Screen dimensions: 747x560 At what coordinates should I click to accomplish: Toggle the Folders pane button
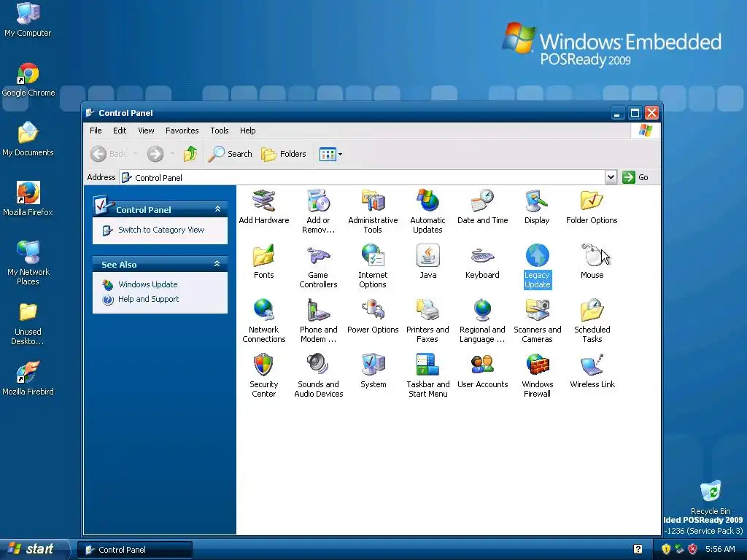284,154
